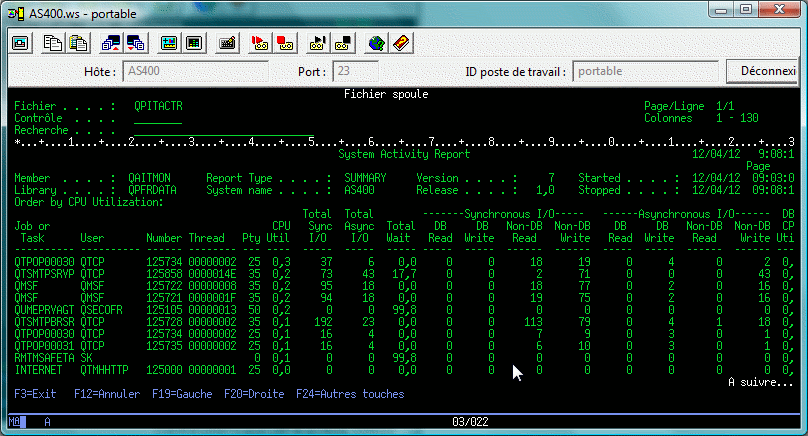The width and height of the screenshot is (808, 436).
Task: Start macro recording with red arrow cassette icon
Action: pyautogui.click(x=260, y=43)
